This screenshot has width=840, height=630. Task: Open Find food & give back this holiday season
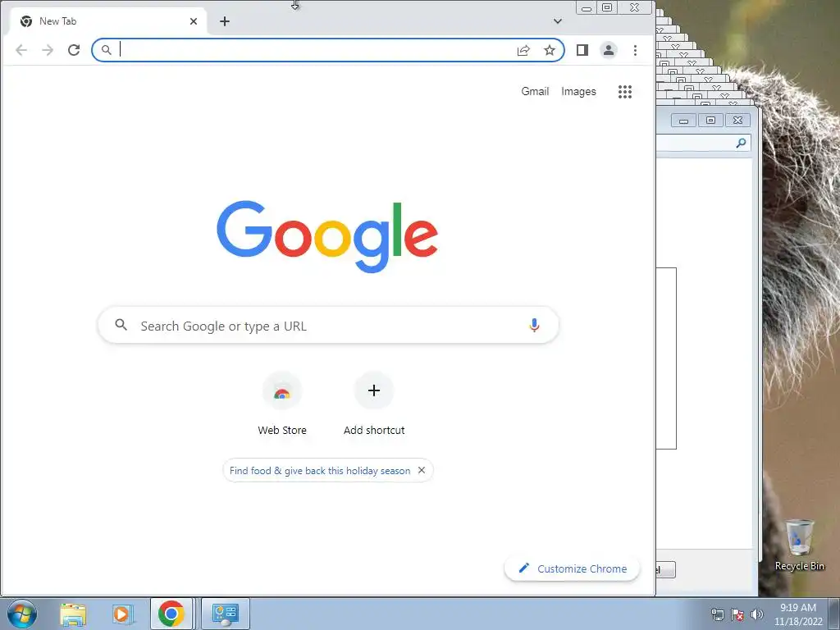320,470
